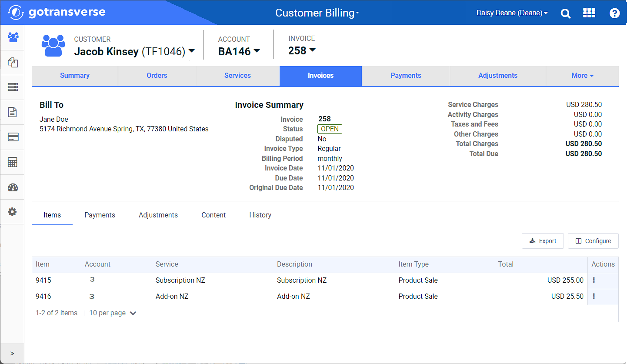Open the Orders documents sidebar icon

coord(13,62)
